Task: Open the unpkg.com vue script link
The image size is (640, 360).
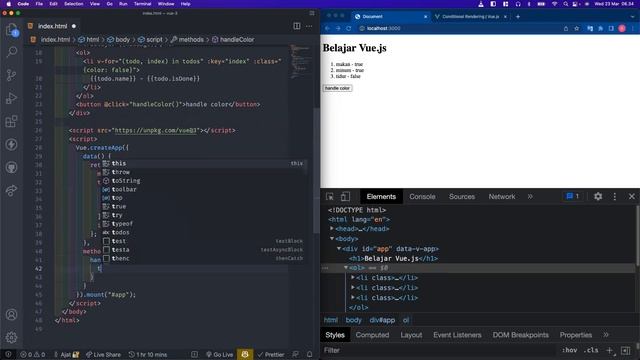Action: (156, 130)
